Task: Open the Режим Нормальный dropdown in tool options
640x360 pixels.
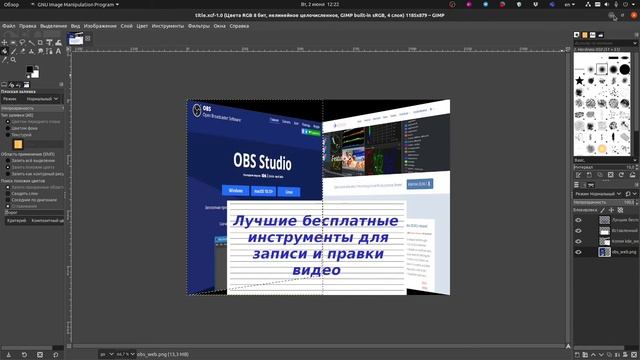Action: (31, 99)
